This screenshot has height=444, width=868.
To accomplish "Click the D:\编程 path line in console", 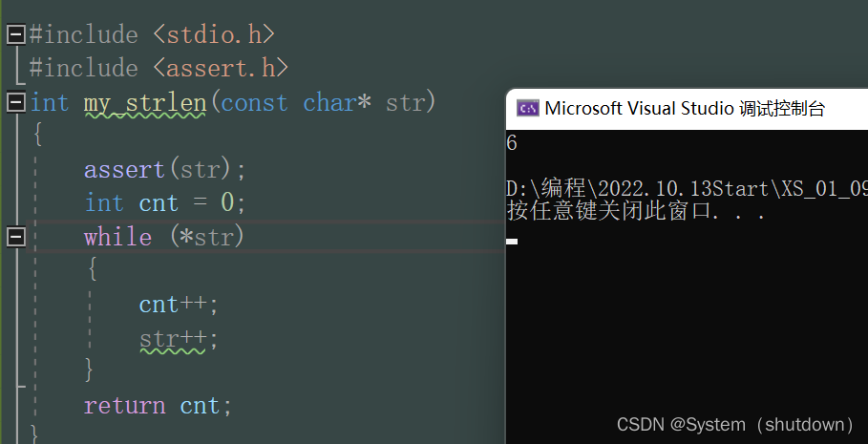I will 686,188.
